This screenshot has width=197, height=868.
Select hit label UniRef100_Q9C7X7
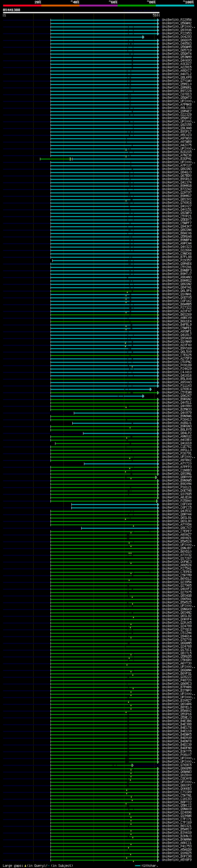[177, 528]
